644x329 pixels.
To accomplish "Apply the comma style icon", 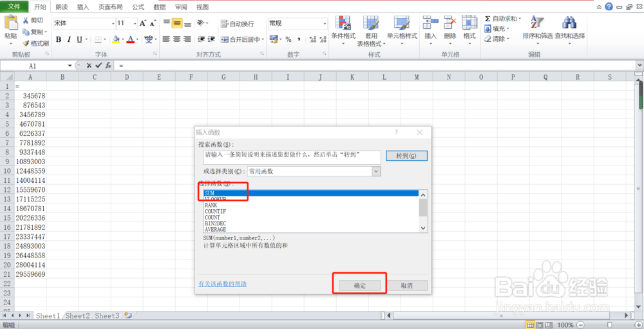I will coord(299,39).
